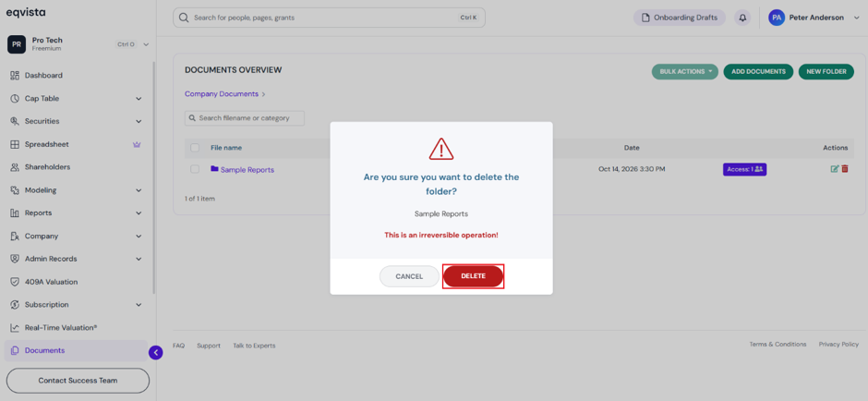Click the Securities icon in sidebar
This screenshot has width=868, height=401.
(15, 121)
